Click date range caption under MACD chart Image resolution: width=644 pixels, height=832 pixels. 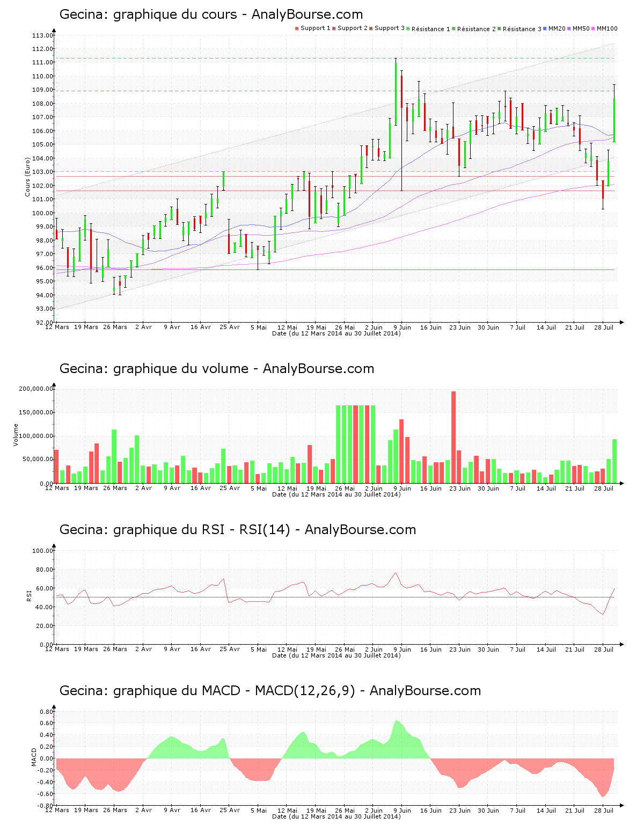(336, 816)
